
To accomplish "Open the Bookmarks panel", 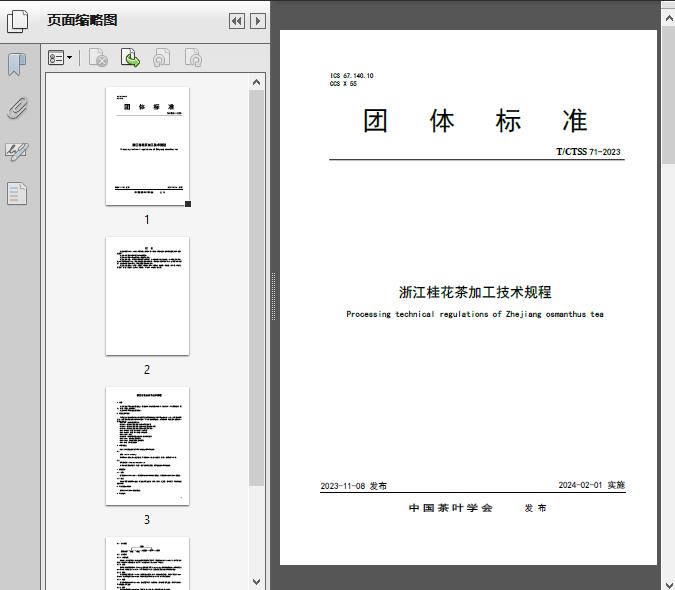I will [x=17, y=65].
